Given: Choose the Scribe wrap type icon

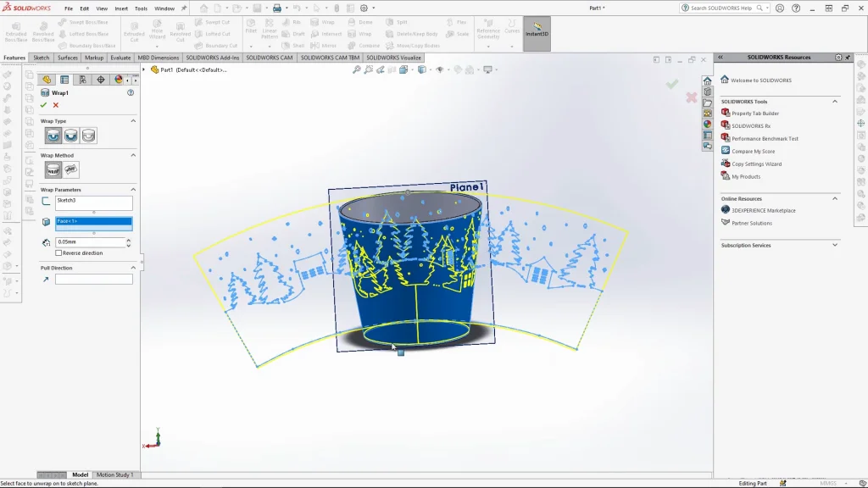Looking at the screenshot, I should coord(88,136).
